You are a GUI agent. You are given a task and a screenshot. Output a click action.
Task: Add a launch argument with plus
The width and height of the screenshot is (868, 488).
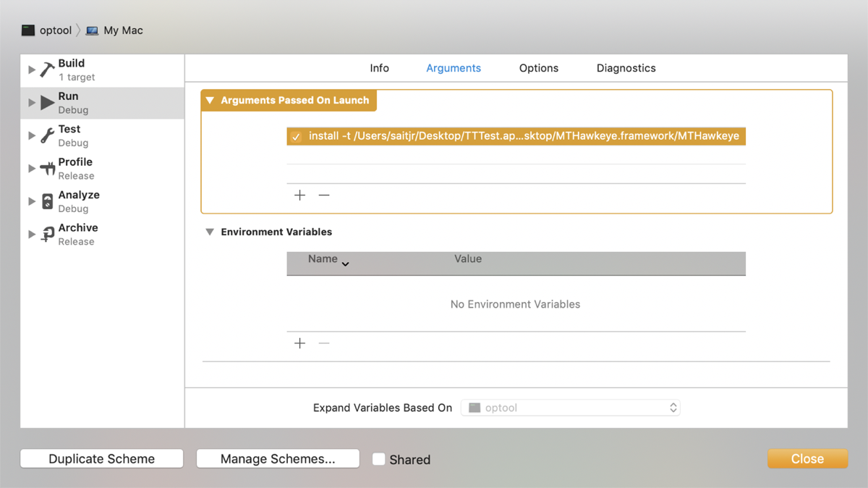[x=300, y=195]
